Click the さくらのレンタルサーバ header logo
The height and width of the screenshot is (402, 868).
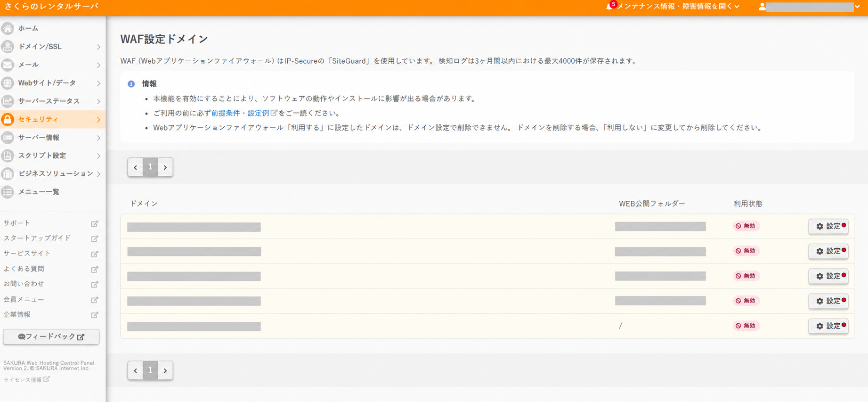tap(51, 7)
